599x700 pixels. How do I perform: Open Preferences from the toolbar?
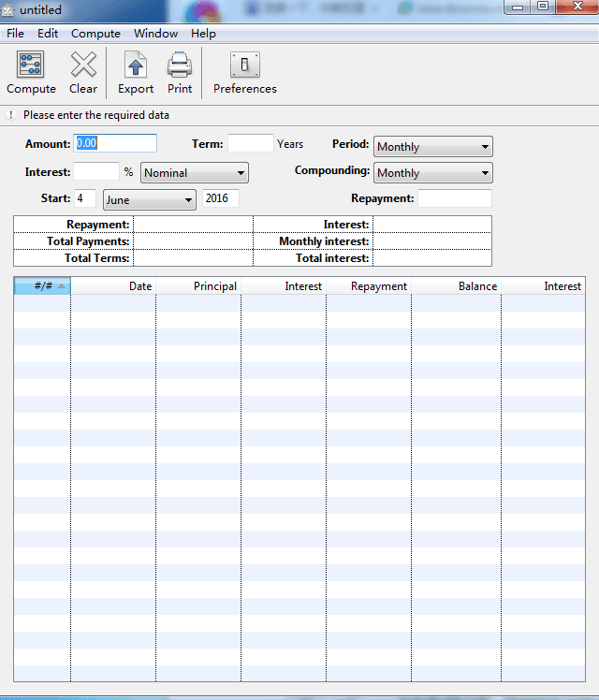245,66
